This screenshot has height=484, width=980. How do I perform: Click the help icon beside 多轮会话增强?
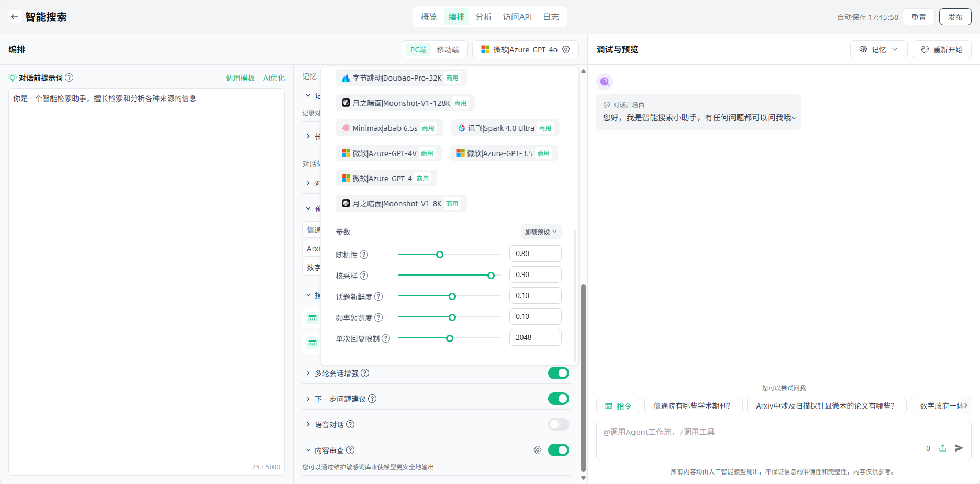coord(365,373)
